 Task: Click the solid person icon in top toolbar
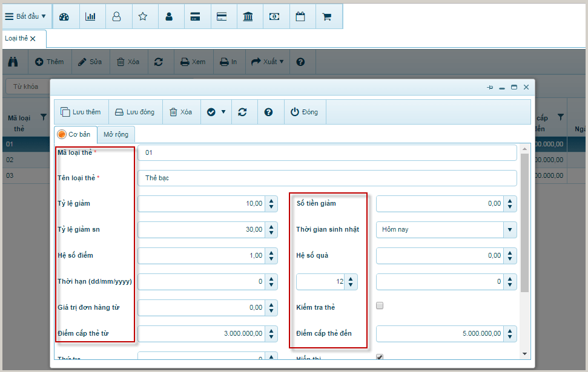(x=169, y=16)
